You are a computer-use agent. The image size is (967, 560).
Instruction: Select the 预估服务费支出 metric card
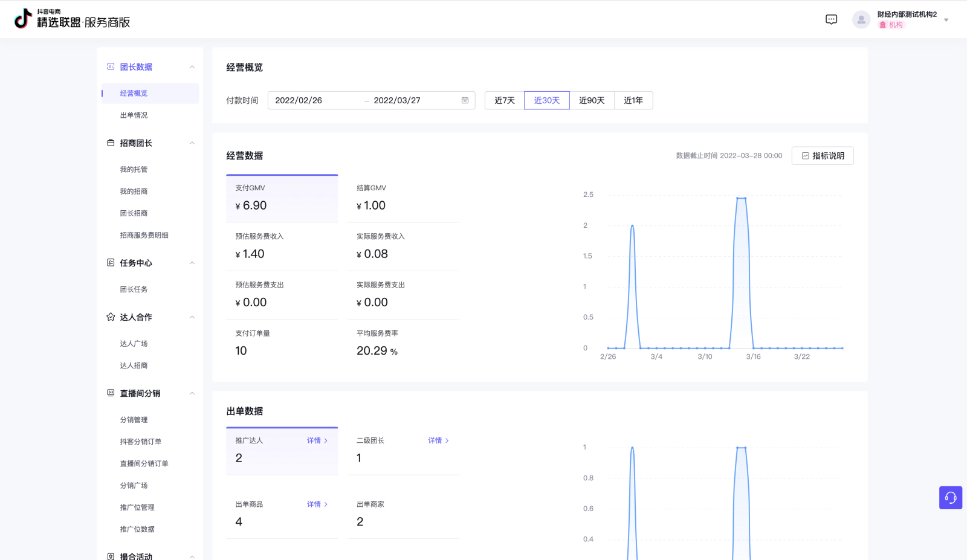282,295
